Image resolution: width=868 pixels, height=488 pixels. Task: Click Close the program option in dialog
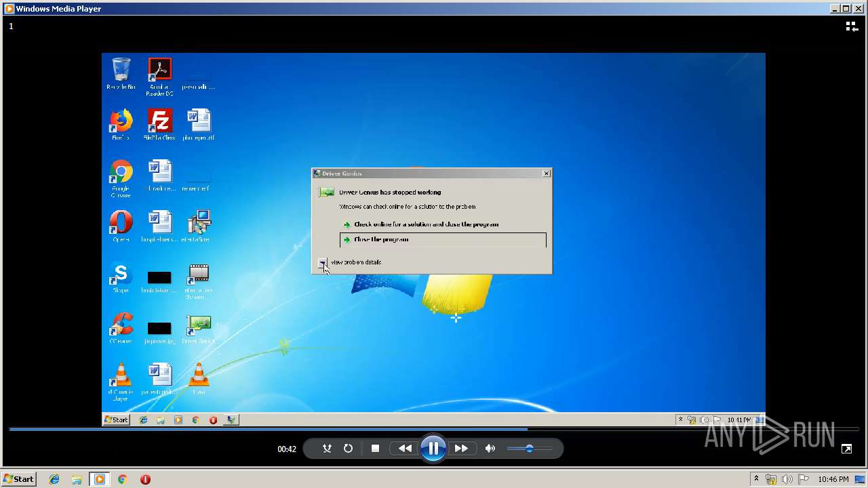[x=443, y=239]
